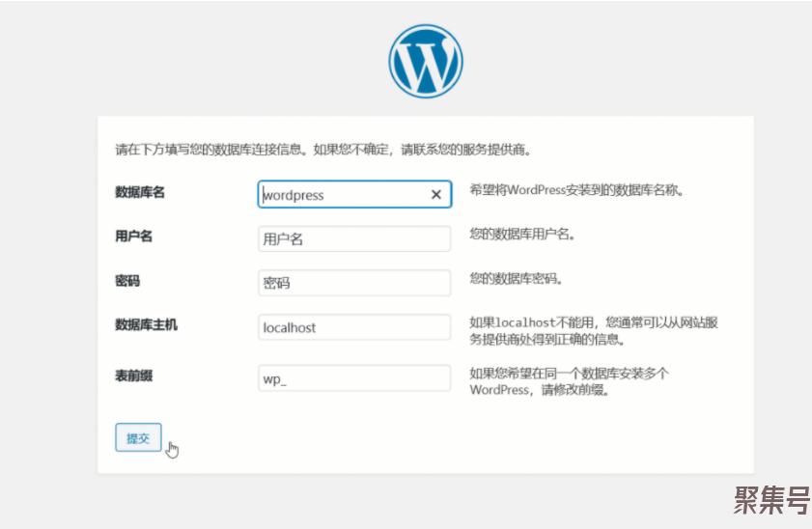Click the 表前缀 label
Screen dimensions: 812x529
coord(133,376)
